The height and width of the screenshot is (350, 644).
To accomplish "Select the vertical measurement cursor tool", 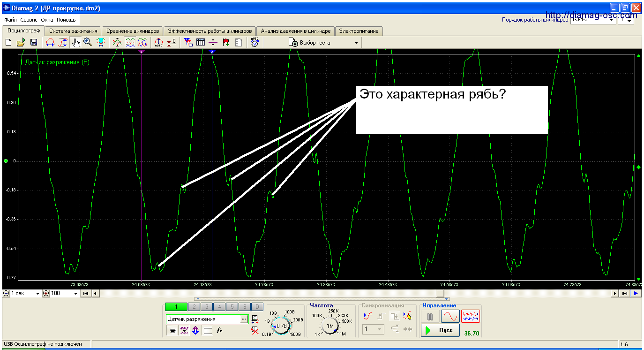I will 63,43.
